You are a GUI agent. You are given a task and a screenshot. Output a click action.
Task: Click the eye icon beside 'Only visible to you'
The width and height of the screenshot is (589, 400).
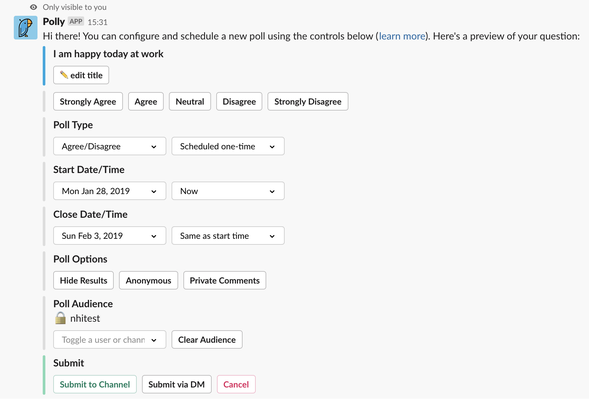tap(33, 7)
